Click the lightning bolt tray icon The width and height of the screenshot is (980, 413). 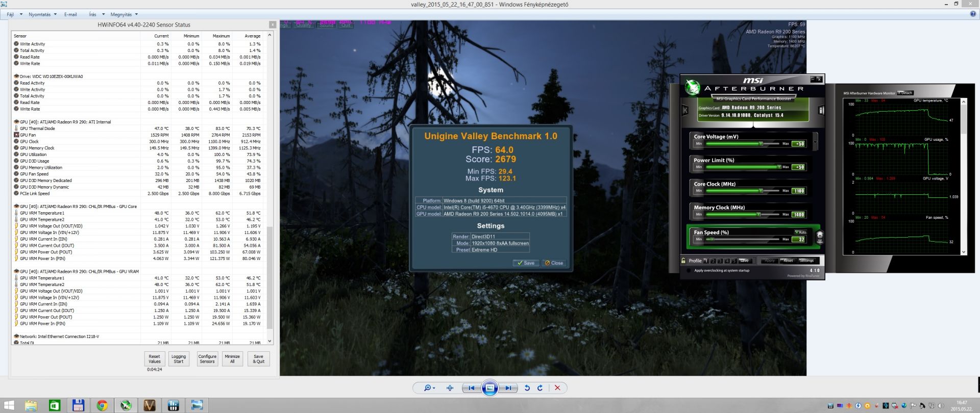pyautogui.click(x=858, y=406)
